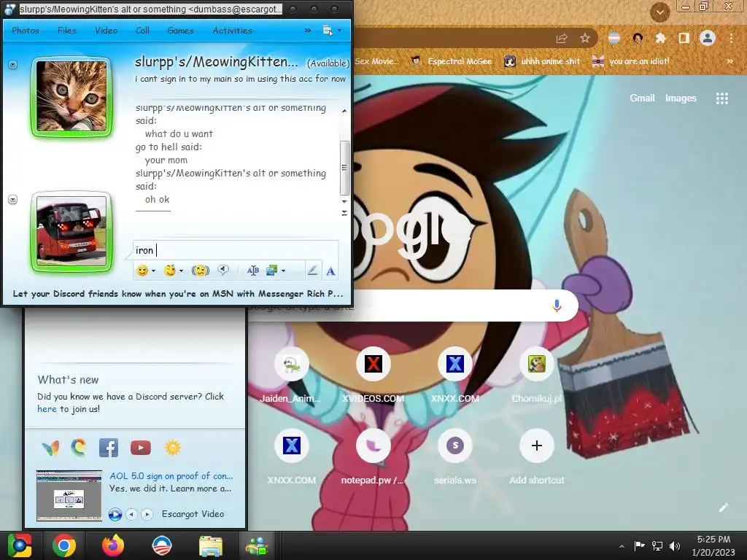747x560 pixels.
Task: Bookmark this tab with the star icon
Action: click(585, 38)
